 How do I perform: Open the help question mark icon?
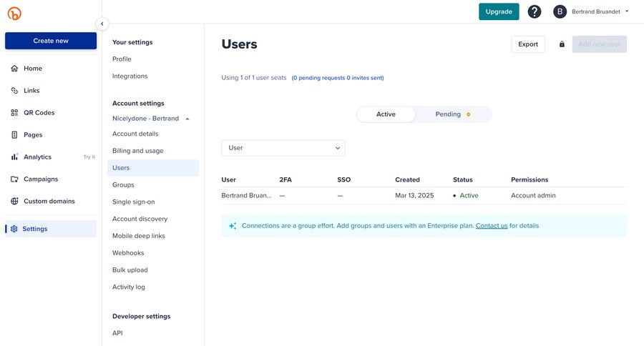tap(534, 11)
